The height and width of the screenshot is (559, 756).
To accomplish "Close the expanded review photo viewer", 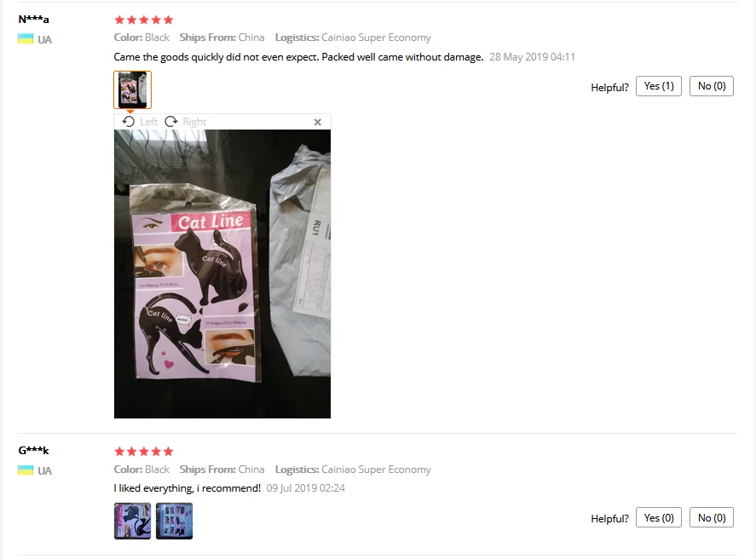I will 317,122.
